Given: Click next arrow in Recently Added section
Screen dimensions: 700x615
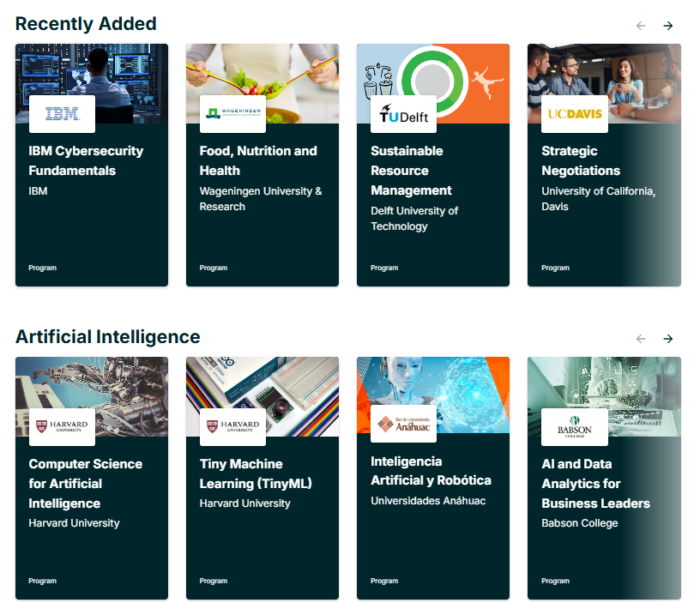Looking at the screenshot, I should click(x=667, y=26).
